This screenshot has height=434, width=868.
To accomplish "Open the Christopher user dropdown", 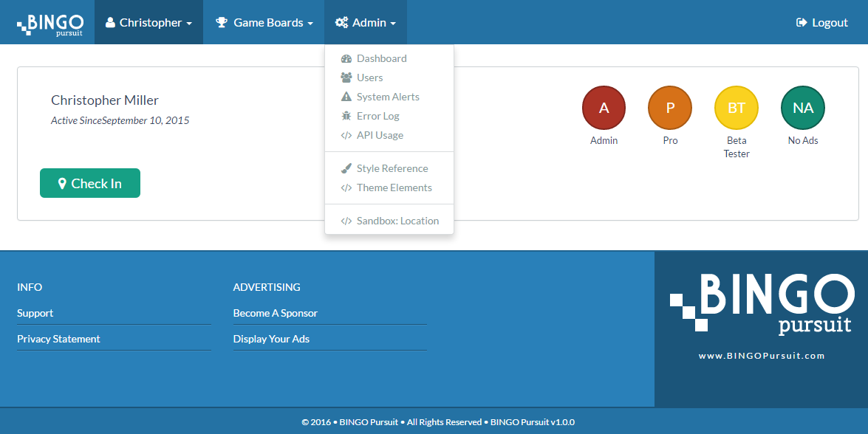I will click(x=148, y=23).
